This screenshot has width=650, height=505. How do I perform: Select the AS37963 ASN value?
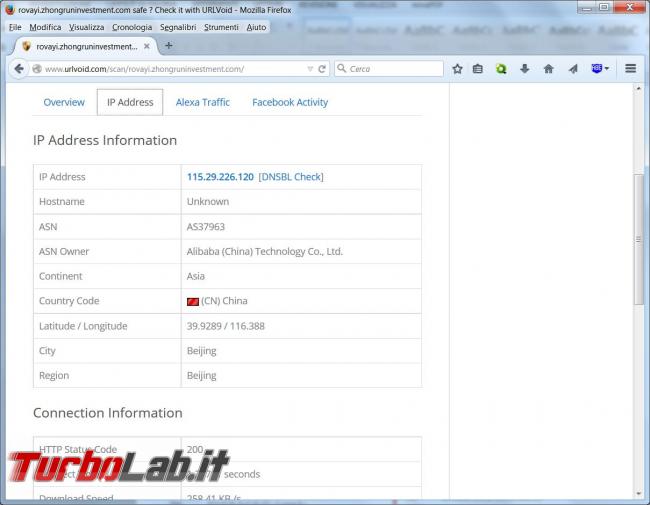206,226
